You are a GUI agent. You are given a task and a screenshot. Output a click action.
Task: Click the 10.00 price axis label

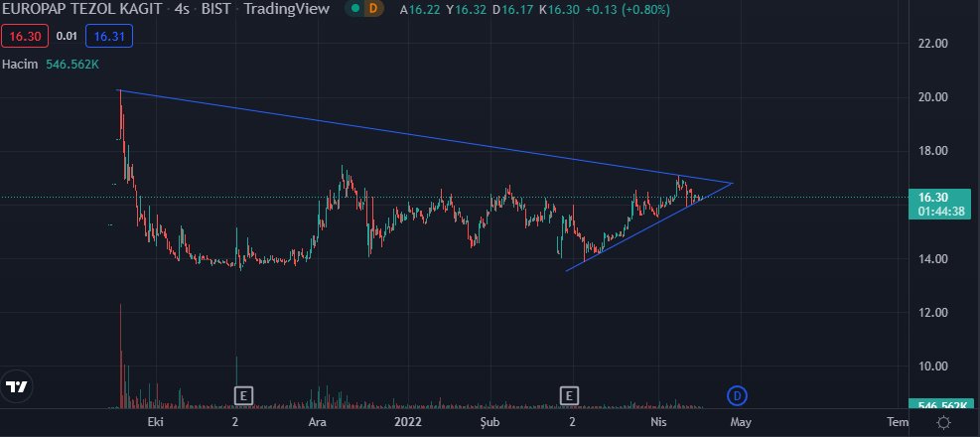(933, 366)
